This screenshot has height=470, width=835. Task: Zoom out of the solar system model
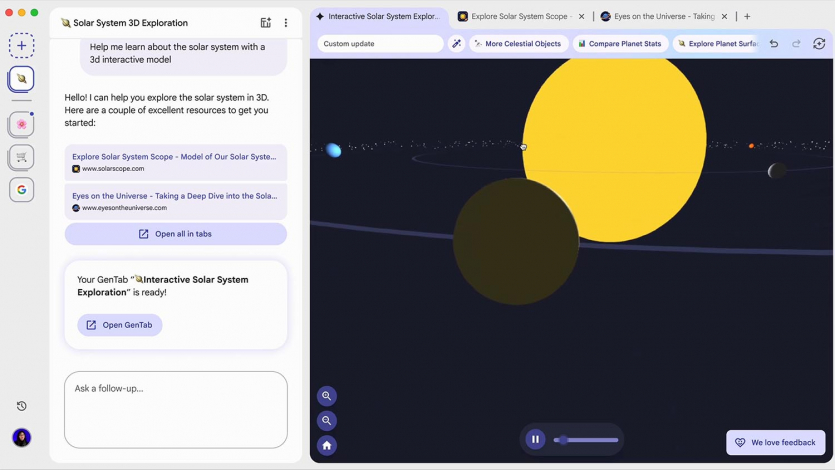pyautogui.click(x=327, y=421)
